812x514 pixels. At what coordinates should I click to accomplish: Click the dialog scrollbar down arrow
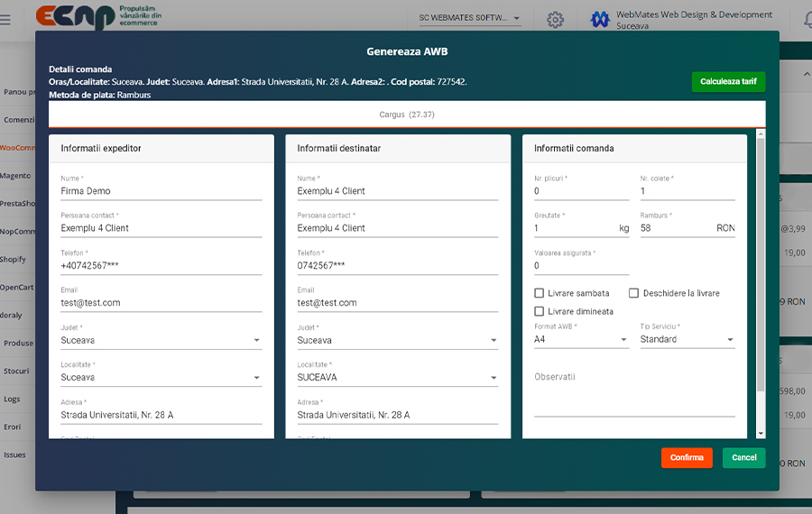(761, 434)
